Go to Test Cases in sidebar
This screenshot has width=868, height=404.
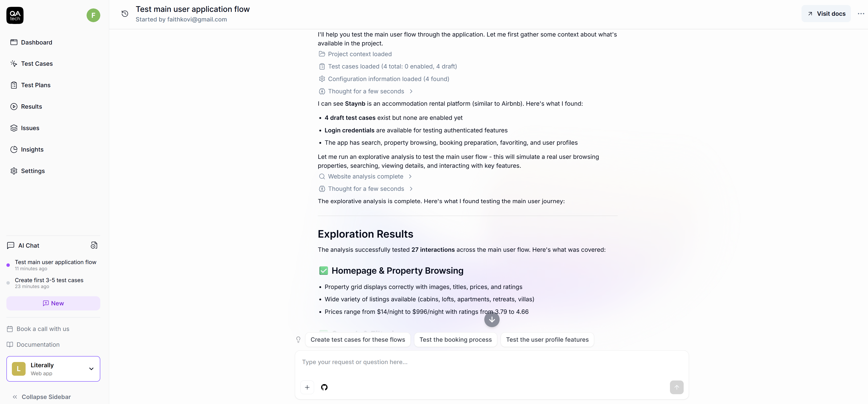click(x=37, y=64)
